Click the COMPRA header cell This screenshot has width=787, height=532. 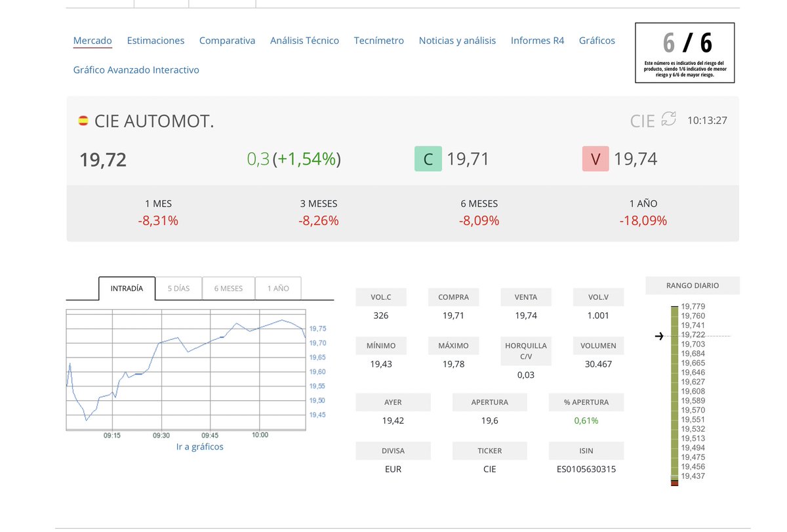453,297
